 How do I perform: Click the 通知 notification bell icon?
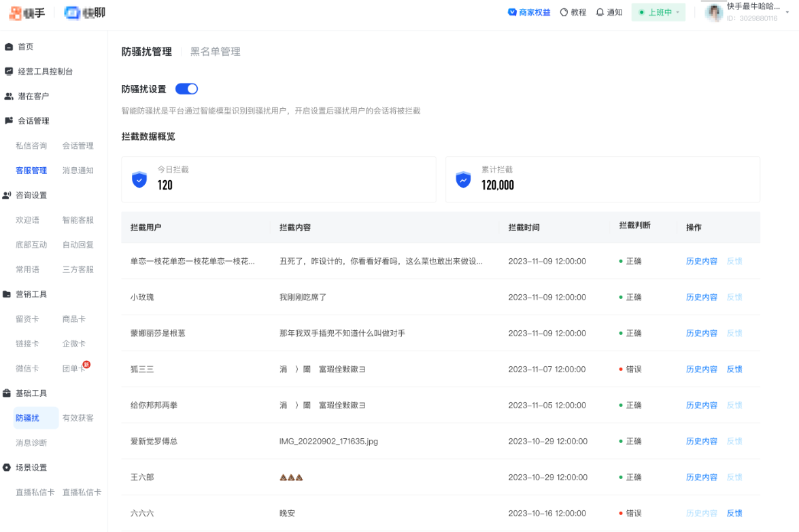[600, 12]
